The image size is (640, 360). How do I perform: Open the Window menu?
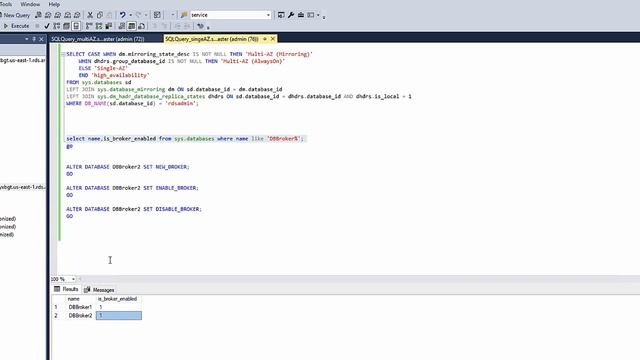30,4
